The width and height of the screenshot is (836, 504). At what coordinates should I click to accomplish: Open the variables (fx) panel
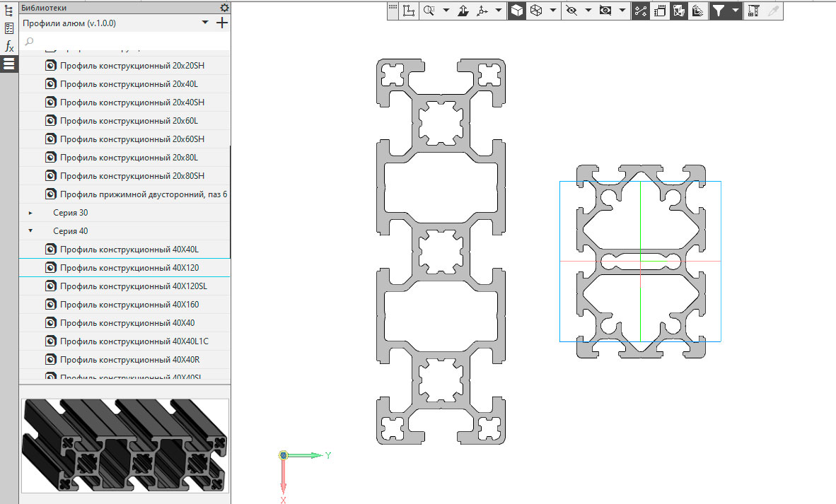tap(8, 47)
